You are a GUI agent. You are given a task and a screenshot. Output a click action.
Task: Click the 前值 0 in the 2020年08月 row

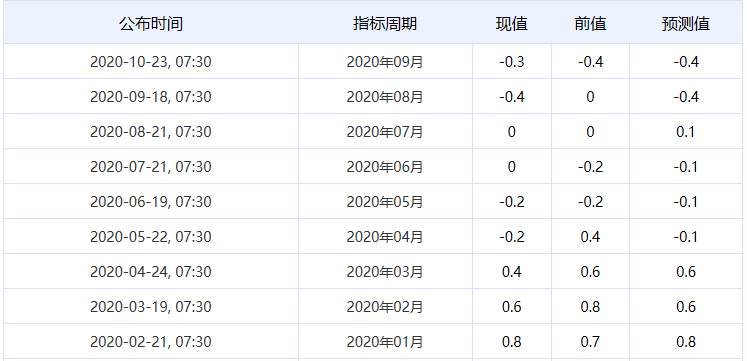point(590,97)
